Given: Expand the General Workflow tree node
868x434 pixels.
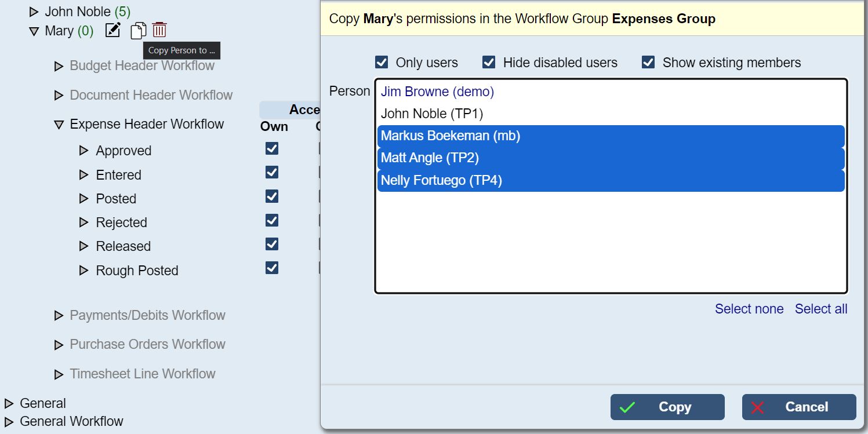Looking at the screenshot, I should tap(9, 422).
